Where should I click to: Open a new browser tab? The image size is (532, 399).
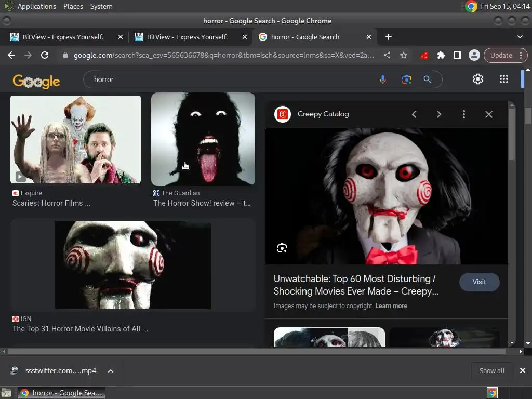click(389, 37)
